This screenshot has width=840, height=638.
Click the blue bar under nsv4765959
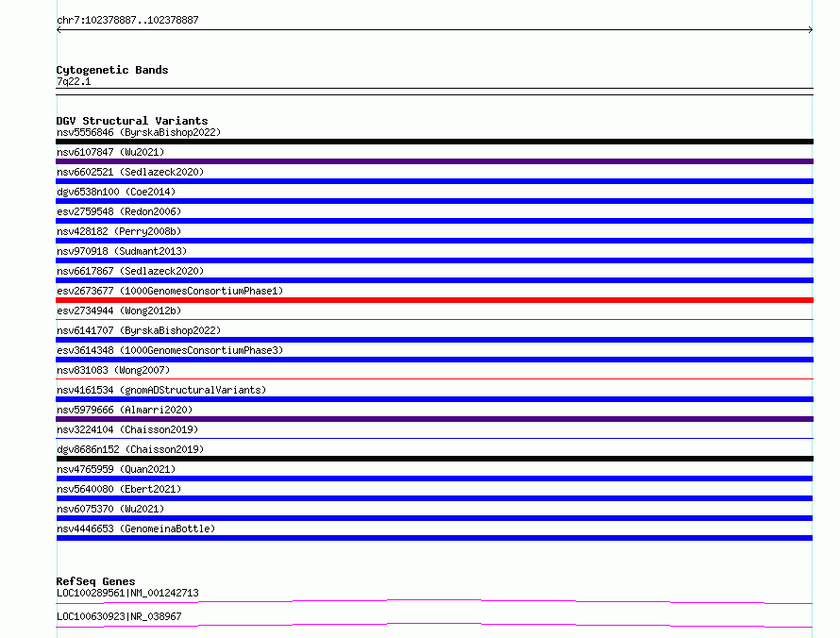click(x=434, y=478)
